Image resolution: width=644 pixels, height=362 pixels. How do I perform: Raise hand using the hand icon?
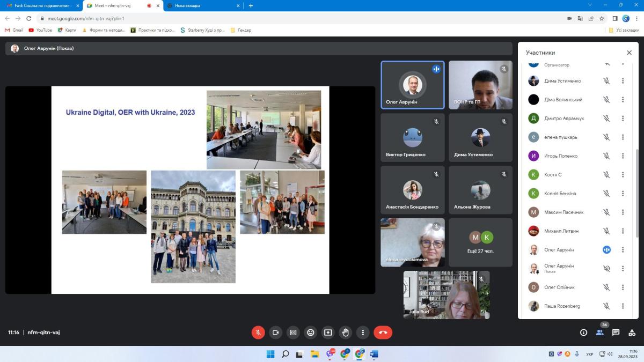[346, 333]
